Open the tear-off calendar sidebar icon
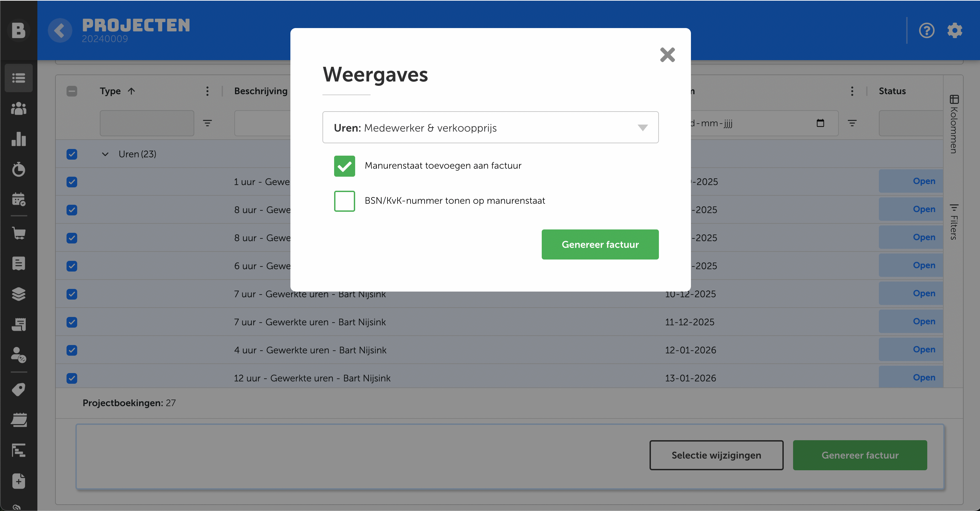 19,419
